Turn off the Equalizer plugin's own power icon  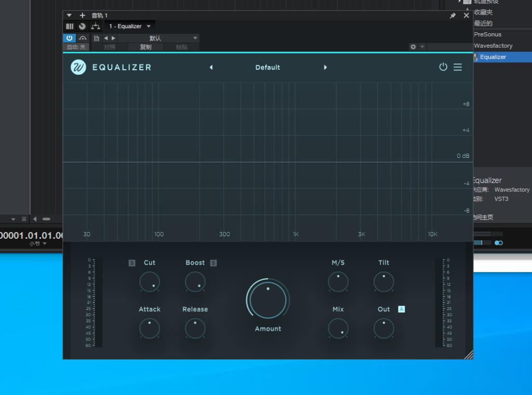pos(443,67)
